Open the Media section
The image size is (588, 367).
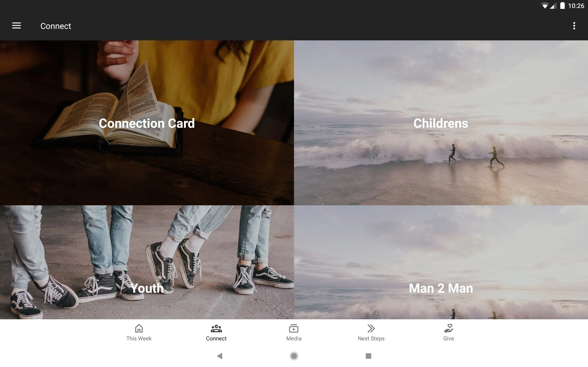coord(293,332)
